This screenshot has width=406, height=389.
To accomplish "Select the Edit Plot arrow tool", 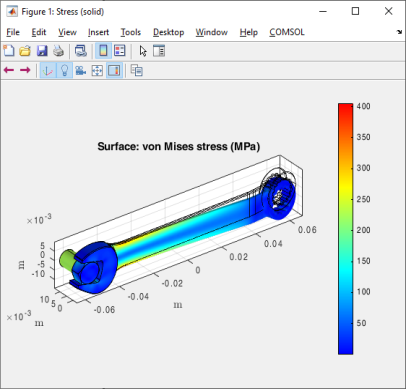I will (143, 51).
